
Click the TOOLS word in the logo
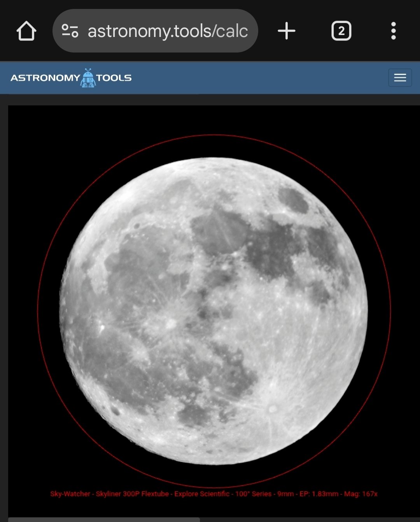[x=114, y=78]
